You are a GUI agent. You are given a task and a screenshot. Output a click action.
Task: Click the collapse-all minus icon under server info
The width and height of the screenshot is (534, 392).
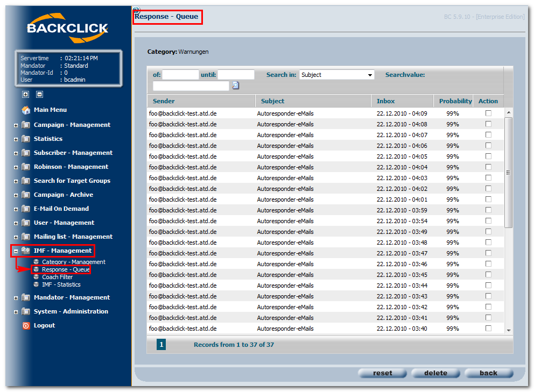39,94
